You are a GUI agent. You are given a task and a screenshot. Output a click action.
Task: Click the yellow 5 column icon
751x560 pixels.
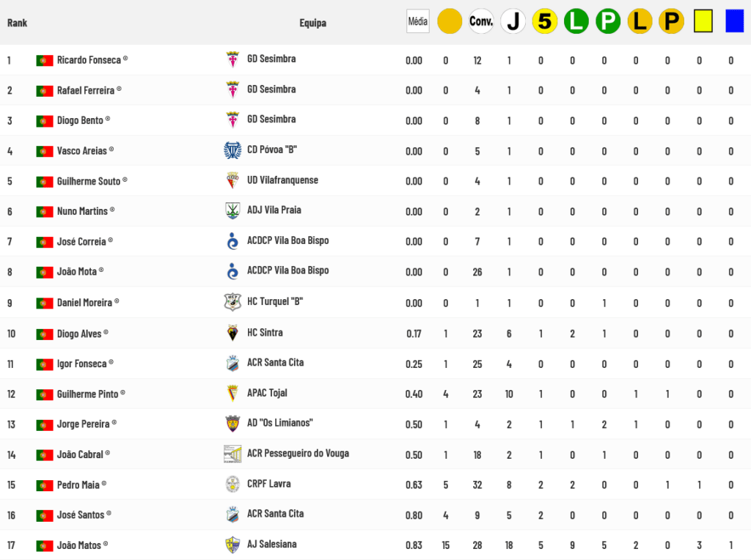coord(545,21)
